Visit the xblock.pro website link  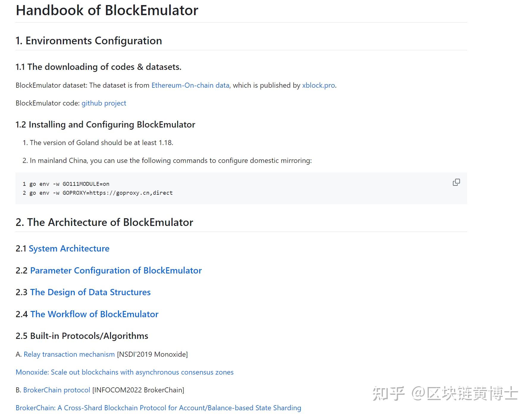(x=318, y=85)
